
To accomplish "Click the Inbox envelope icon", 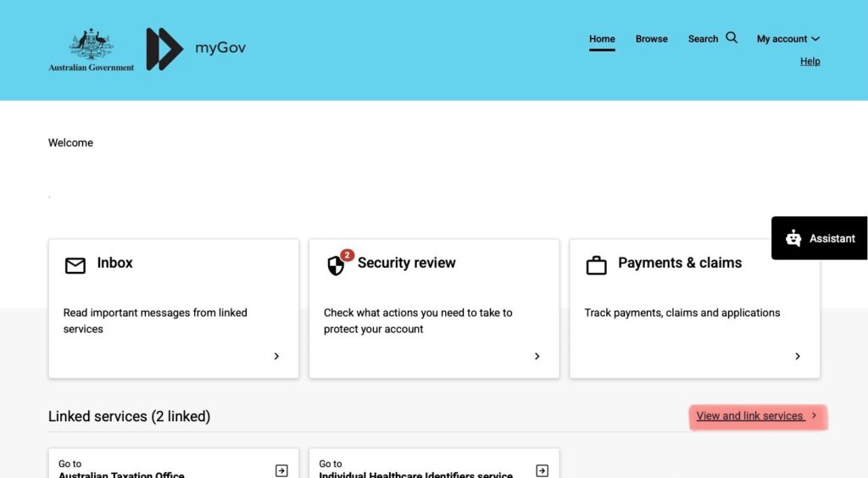I will tap(75, 265).
